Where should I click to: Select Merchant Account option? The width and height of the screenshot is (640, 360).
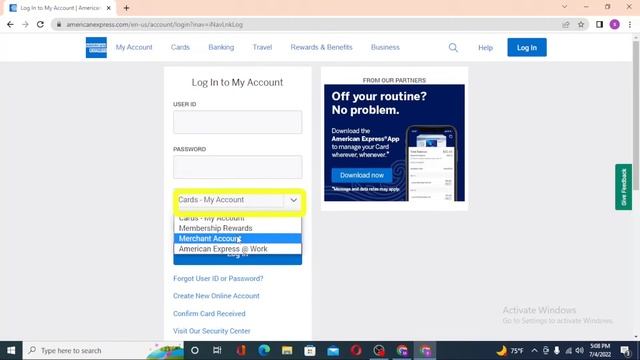(238, 238)
